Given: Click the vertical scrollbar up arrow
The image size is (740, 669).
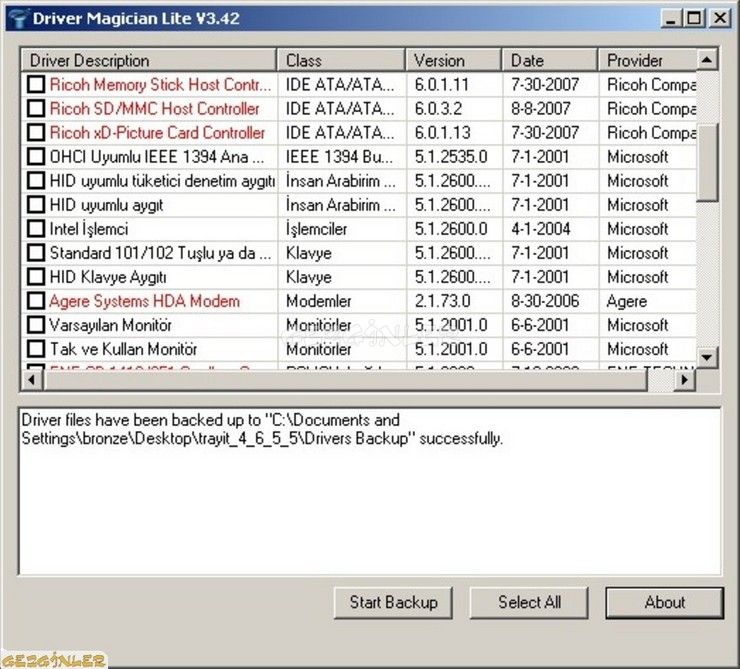Looking at the screenshot, I should tap(707, 60).
